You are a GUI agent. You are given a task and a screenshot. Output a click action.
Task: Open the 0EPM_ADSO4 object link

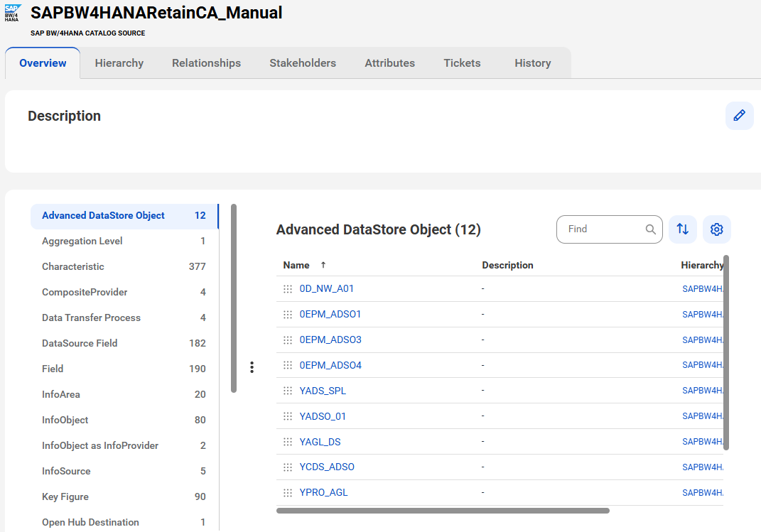coord(330,364)
